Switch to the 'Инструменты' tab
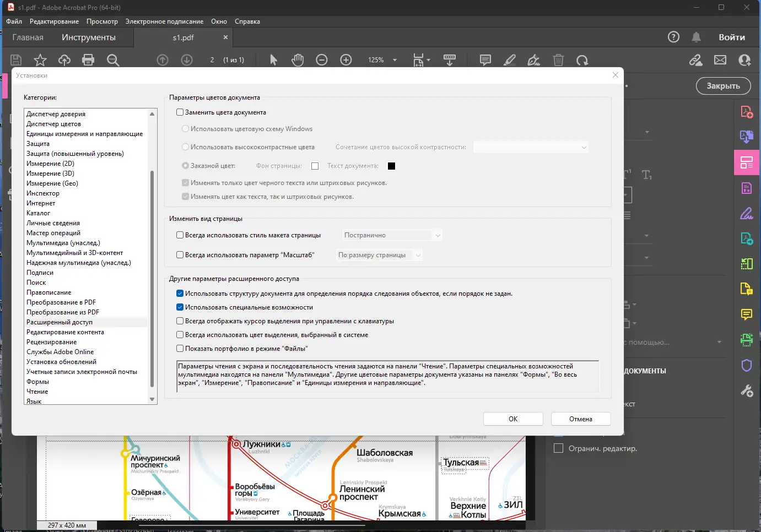 pos(89,37)
